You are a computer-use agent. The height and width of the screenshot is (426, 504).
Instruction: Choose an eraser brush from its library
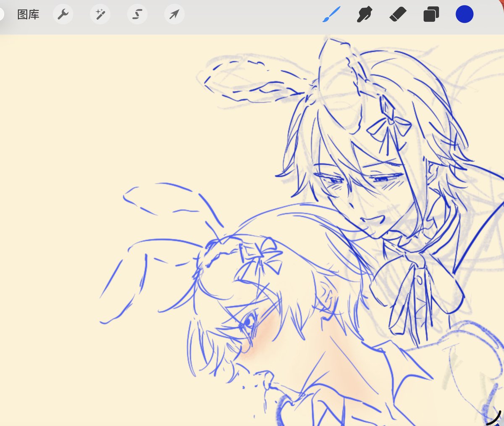coord(396,14)
